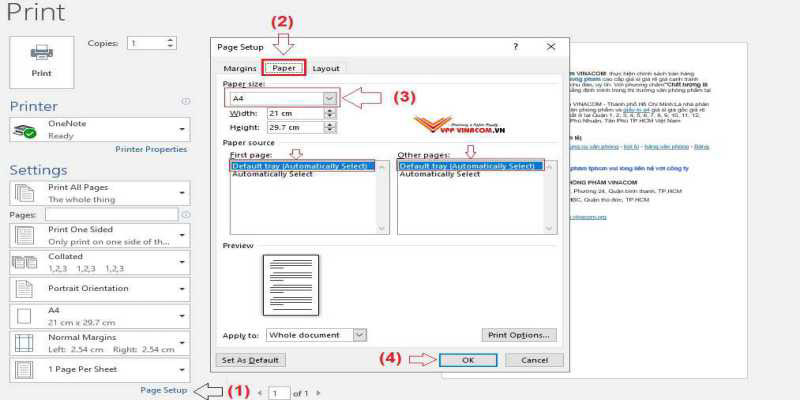The width and height of the screenshot is (800, 400).
Task: Click the help question mark in Page Setup dialog
Action: pos(516,46)
